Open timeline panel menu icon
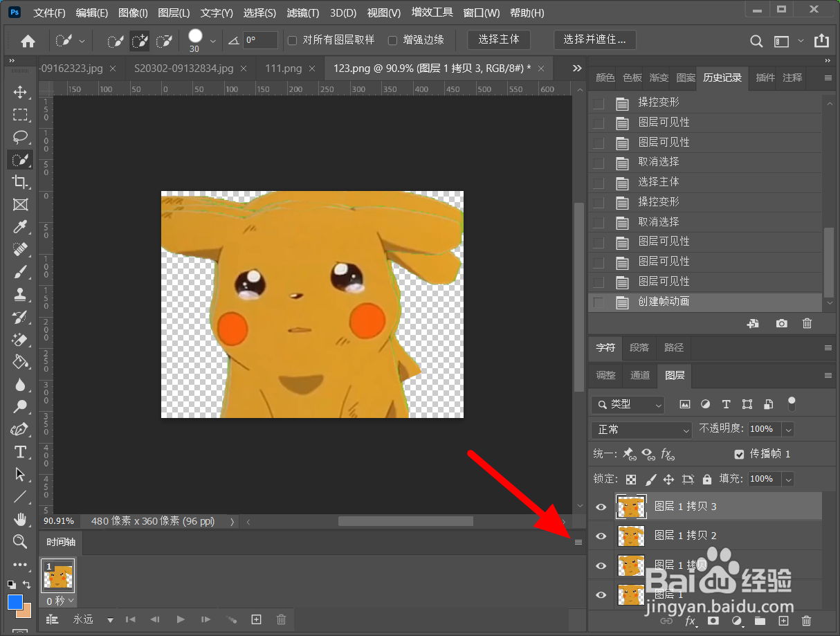This screenshot has height=636, width=840. (578, 543)
